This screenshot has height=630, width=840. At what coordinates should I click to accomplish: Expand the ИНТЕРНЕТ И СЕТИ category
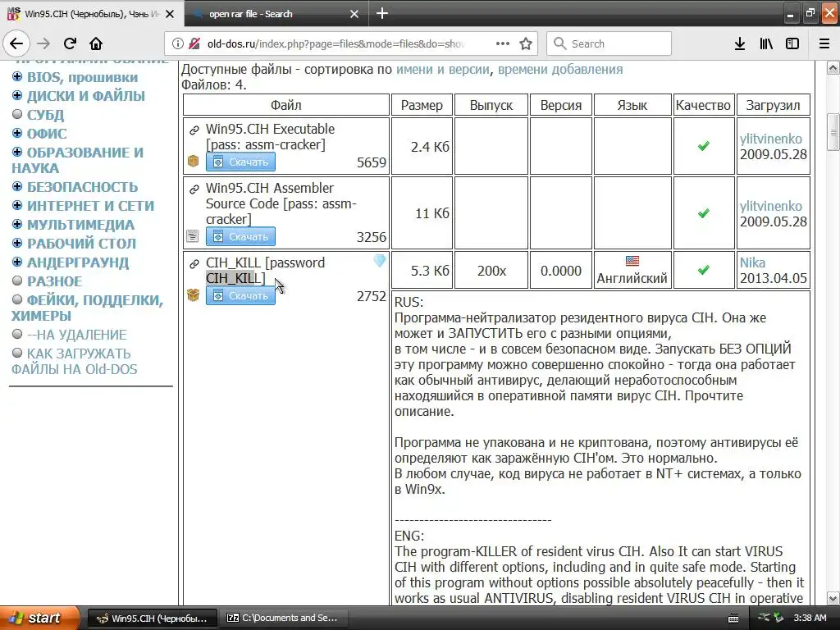click(x=17, y=205)
